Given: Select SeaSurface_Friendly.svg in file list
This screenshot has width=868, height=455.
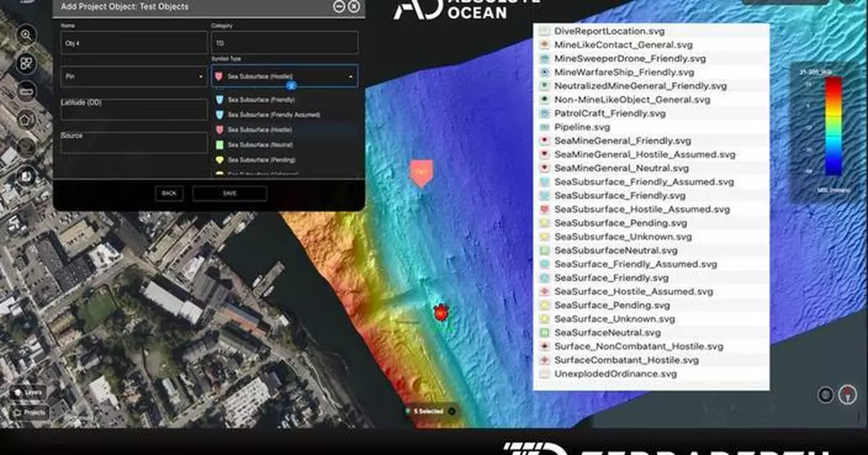Looking at the screenshot, I should (611, 278).
